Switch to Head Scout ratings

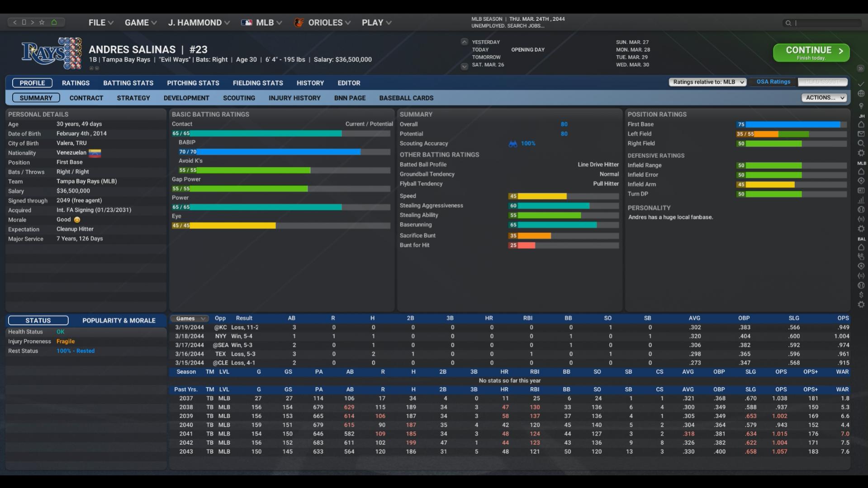tap(822, 82)
